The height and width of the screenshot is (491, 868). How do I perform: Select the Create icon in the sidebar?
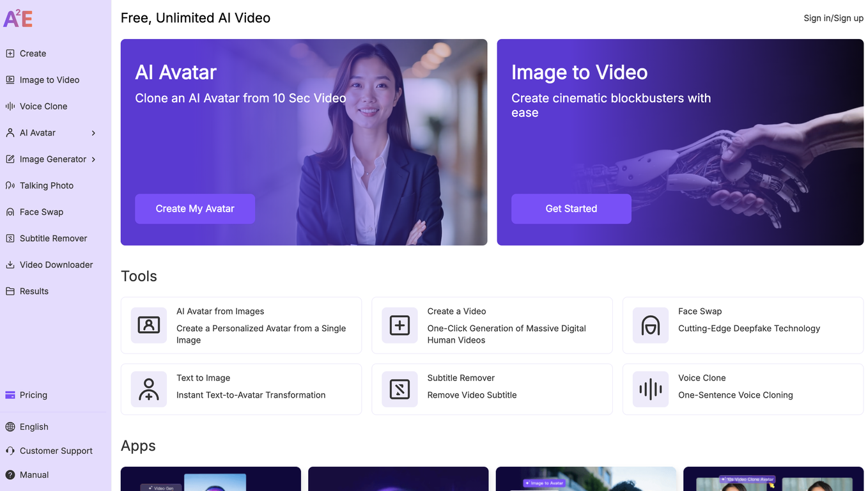pos(10,53)
